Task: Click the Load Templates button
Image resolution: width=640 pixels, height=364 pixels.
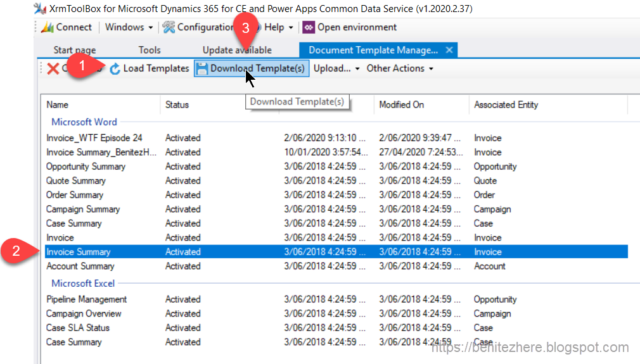Action: point(150,68)
